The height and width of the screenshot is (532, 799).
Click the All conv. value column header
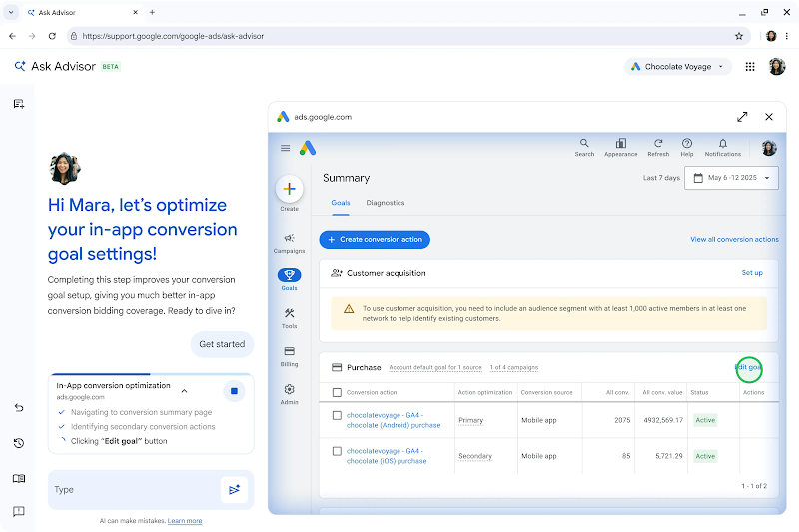pos(662,392)
